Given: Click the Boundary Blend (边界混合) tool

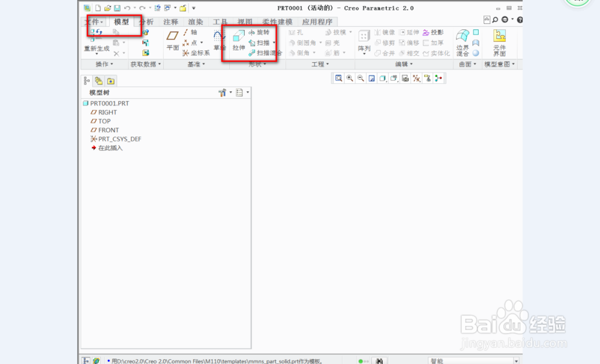Looking at the screenshot, I should [463, 42].
